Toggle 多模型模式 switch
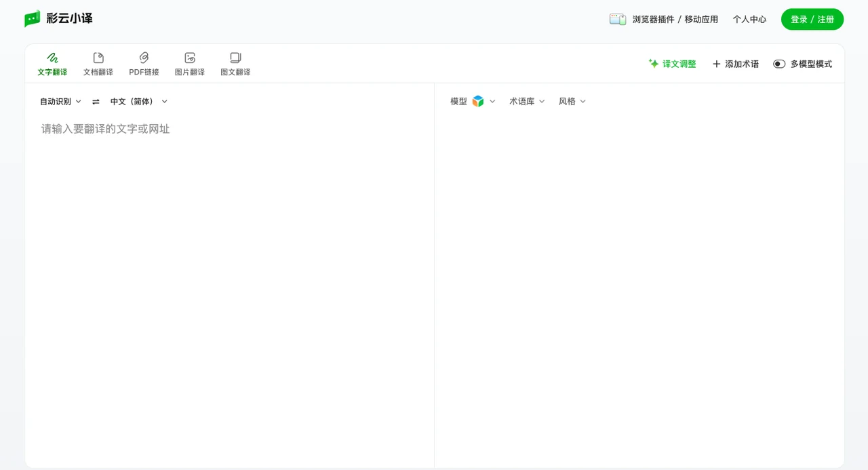This screenshot has width=868, height=470. [779, 64]
